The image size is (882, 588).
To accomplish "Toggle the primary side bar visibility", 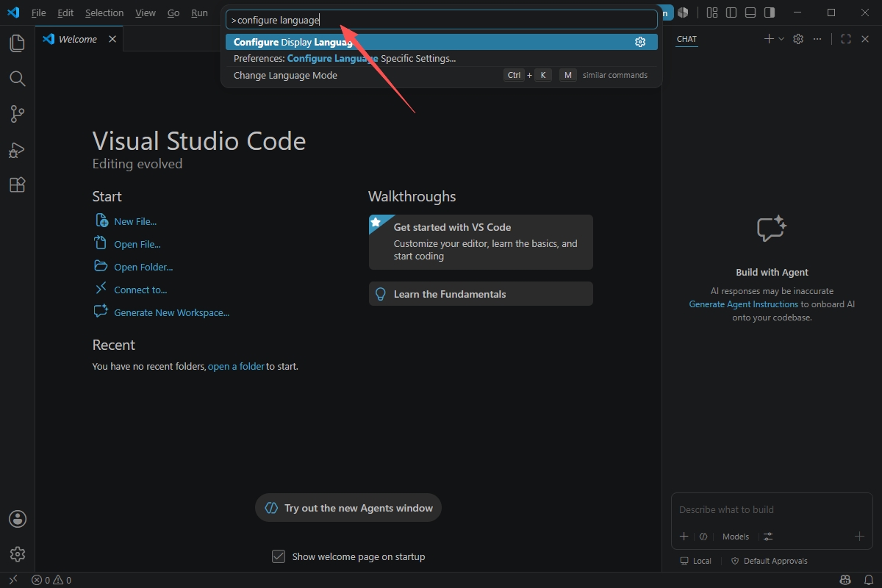I will click(731, 12).
